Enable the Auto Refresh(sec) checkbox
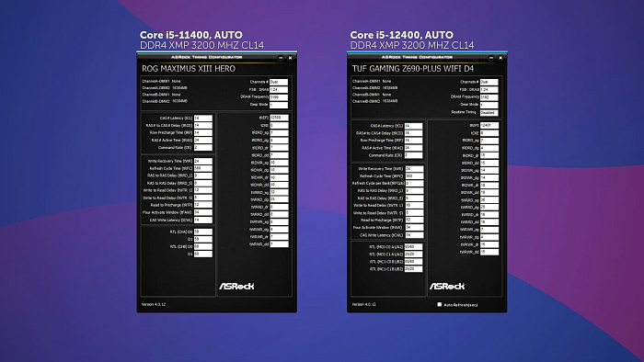 pos(440,305)
